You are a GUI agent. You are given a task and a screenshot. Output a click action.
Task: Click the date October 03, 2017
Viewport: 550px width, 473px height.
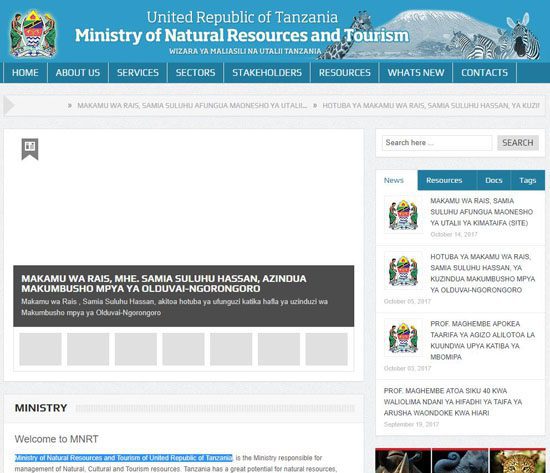point(407,368)
